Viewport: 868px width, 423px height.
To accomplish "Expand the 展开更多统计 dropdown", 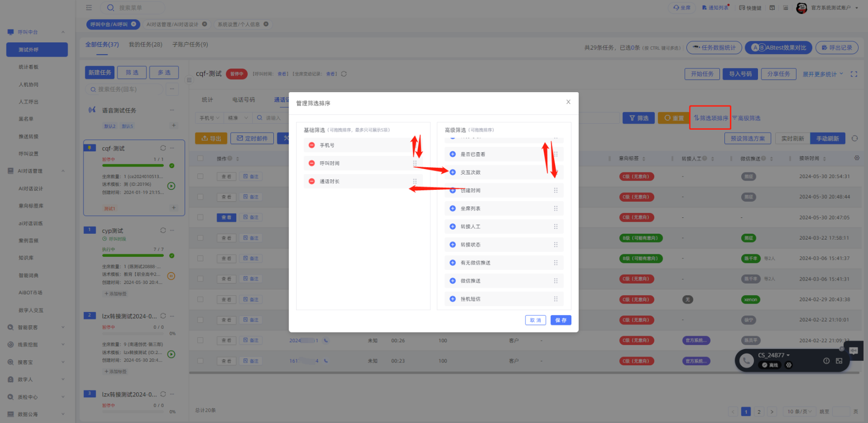I will 822,74.
